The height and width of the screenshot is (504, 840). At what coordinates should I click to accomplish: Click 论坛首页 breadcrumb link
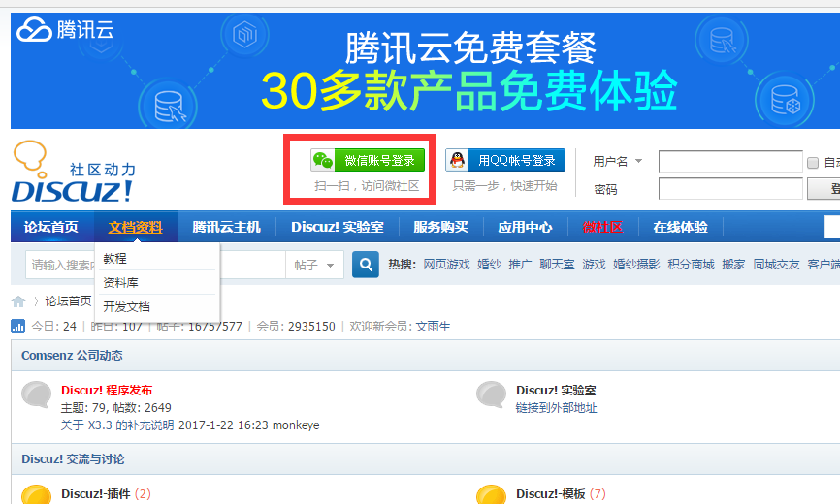click(68, 301)
